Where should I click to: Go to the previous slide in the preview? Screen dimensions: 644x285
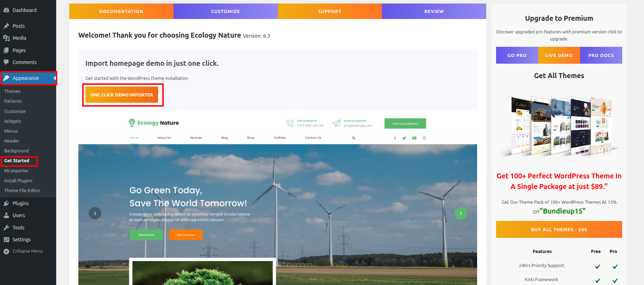[95, 213]
